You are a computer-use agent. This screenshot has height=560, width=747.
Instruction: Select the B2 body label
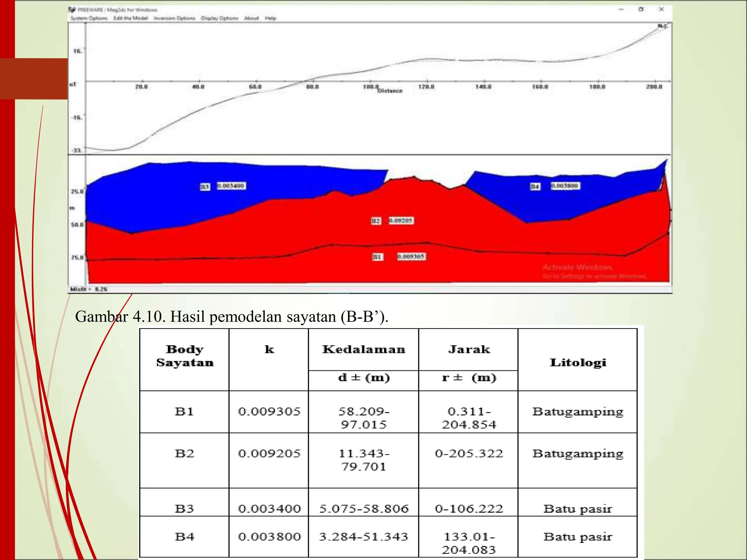(x=376, y=221)
